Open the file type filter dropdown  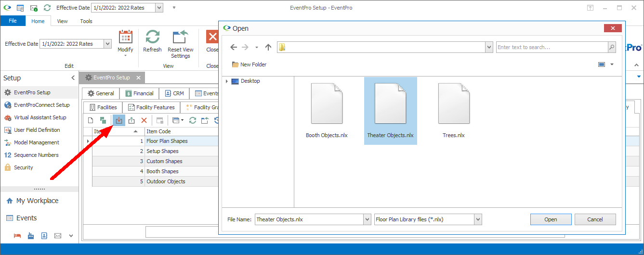[x=478, y=219]
